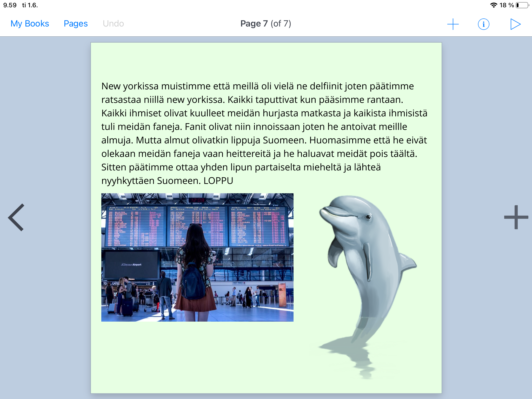The image size is (532, 399).
Task: Tap the word LOPPU in text
Action: 218,181
